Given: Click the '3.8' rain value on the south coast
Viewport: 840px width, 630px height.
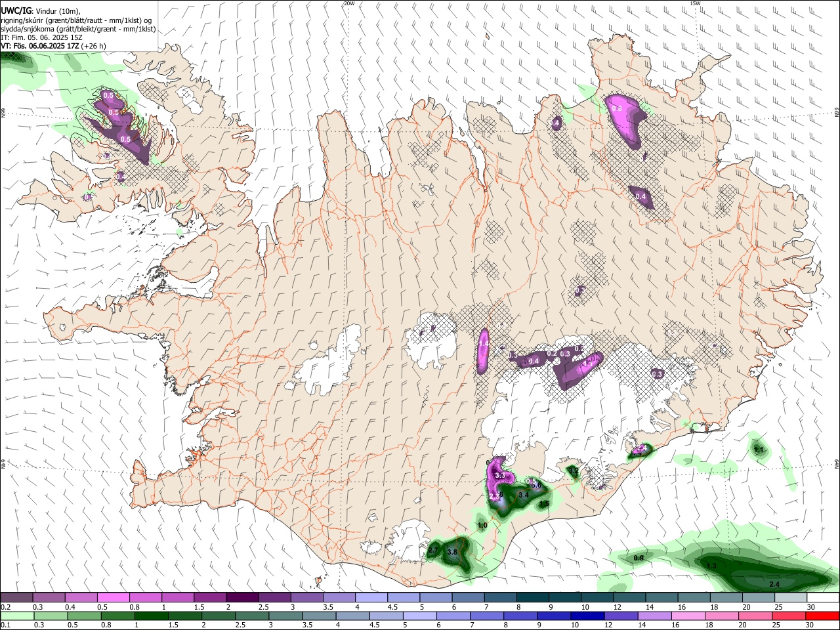Looking at the screenshot, I should pos(452,553).
